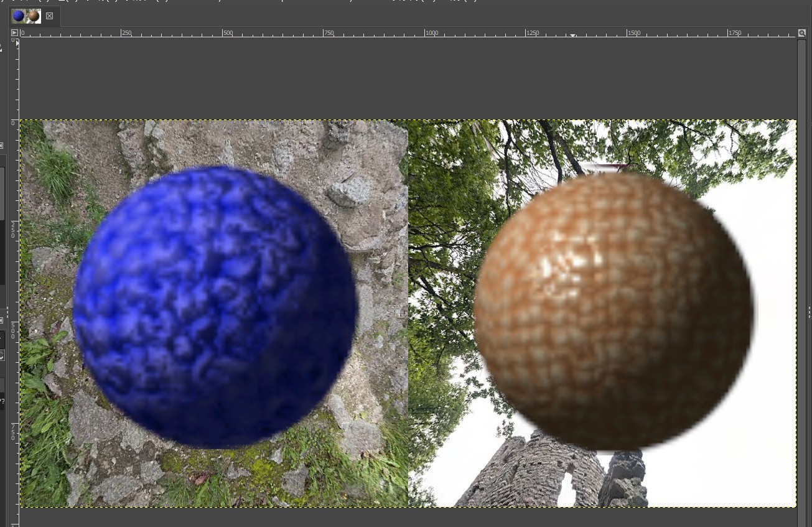Image resolution: width=812 pixels, height=527 pixels.
Task: Click the center of the blue sphere
Action: pos(215,307)
